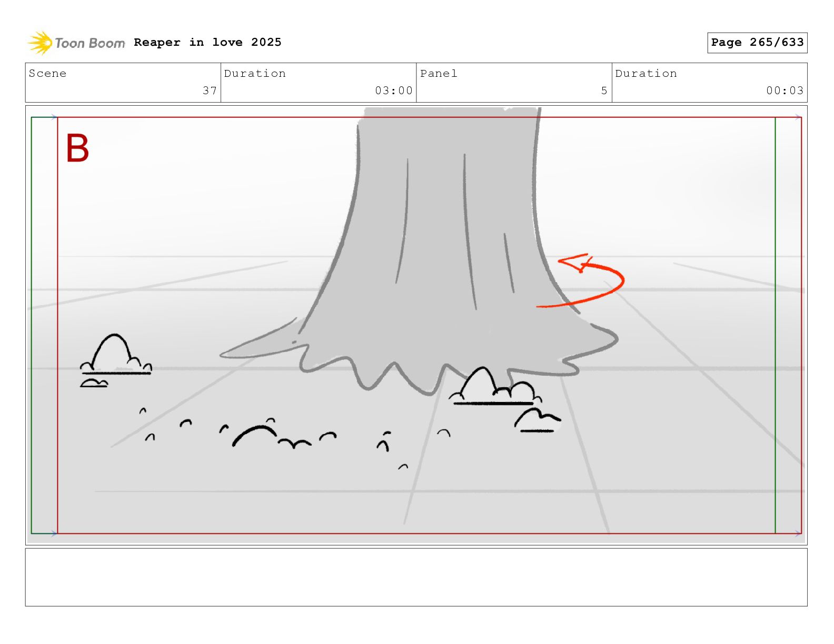Click the Toon Boom logo

point(76,43)
